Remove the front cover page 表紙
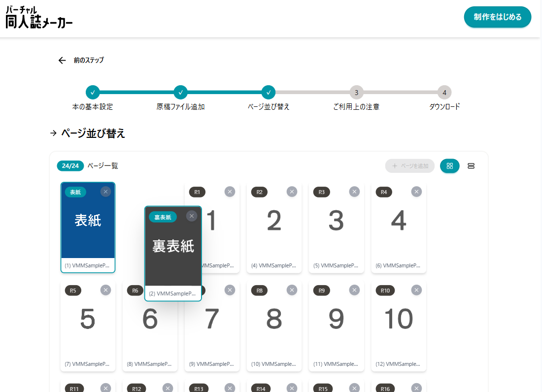 point(105,192)
